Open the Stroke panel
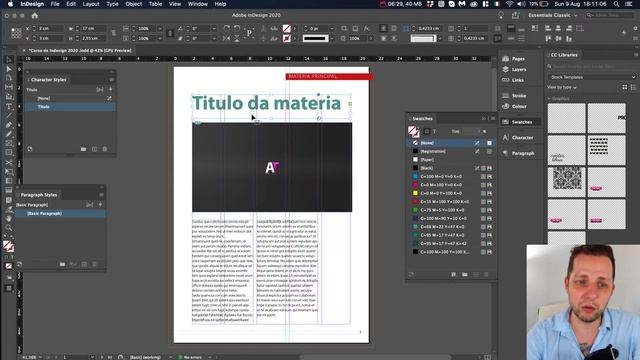 pyautogui.click(x=514, y=96)
